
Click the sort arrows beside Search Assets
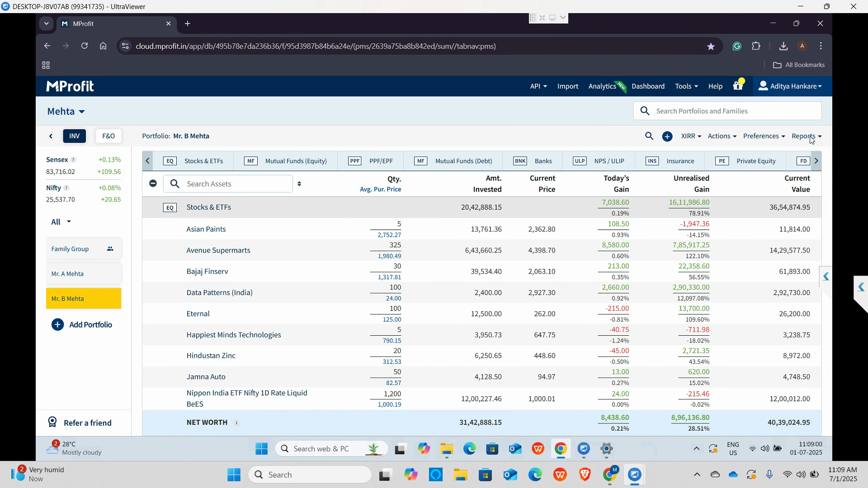(299, 184)
